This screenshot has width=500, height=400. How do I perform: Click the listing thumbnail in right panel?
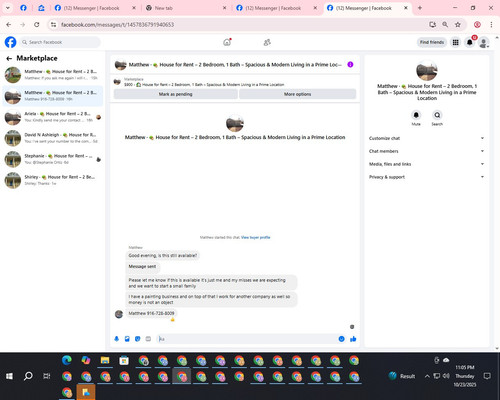[x=427, y=70]
